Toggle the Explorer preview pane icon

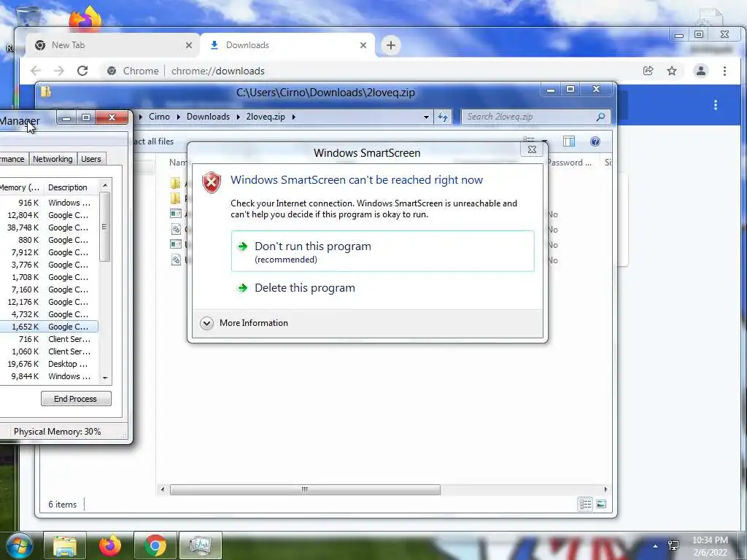point(569,141)
